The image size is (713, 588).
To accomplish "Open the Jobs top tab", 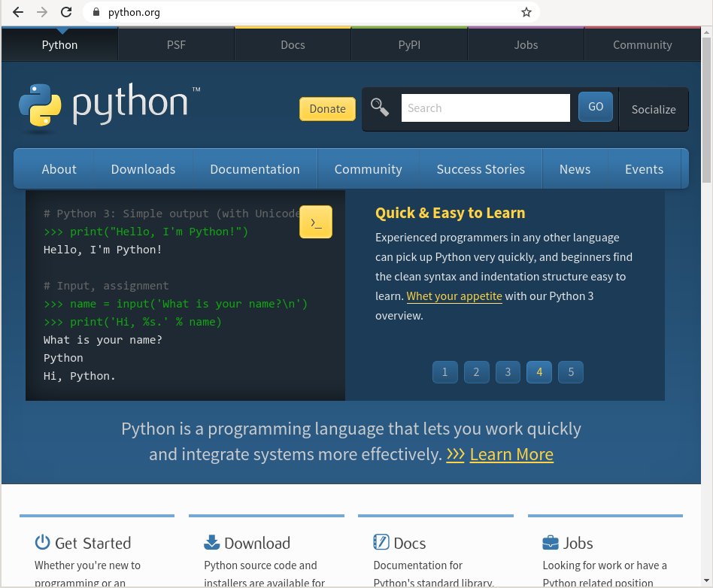I will pos(526,44).
